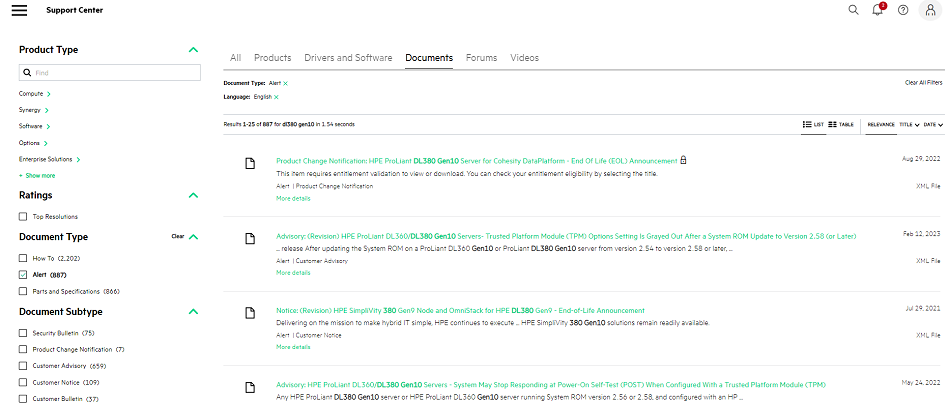Check Product Change Notification subtype

coord(23,349)
